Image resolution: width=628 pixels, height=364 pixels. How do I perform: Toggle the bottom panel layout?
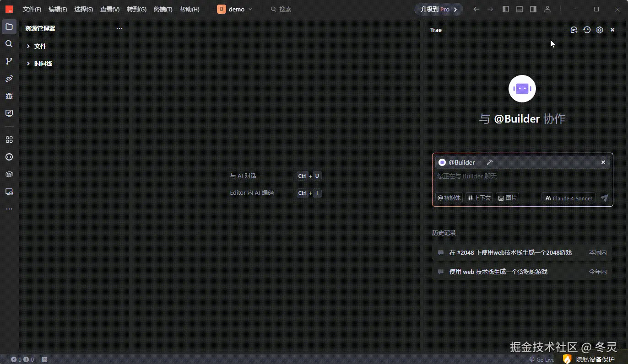click(x=520, y=9)
